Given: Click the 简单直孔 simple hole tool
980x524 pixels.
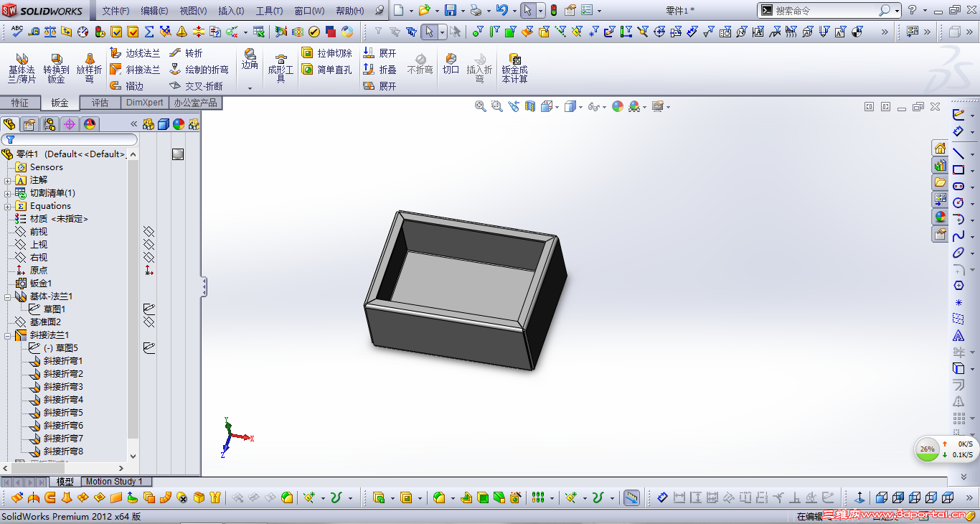Looking at the screenshot, I should pos(326,70).
